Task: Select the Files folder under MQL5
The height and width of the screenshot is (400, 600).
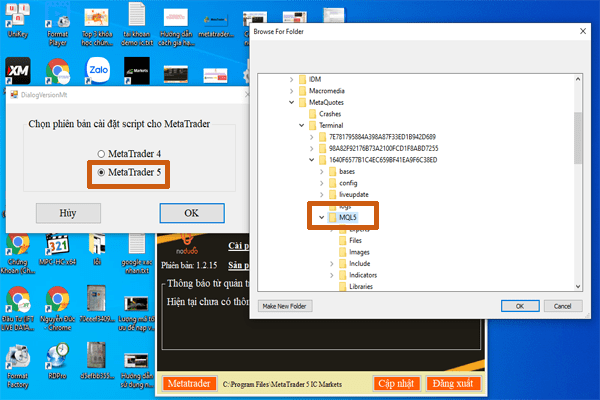Action: 355,240
